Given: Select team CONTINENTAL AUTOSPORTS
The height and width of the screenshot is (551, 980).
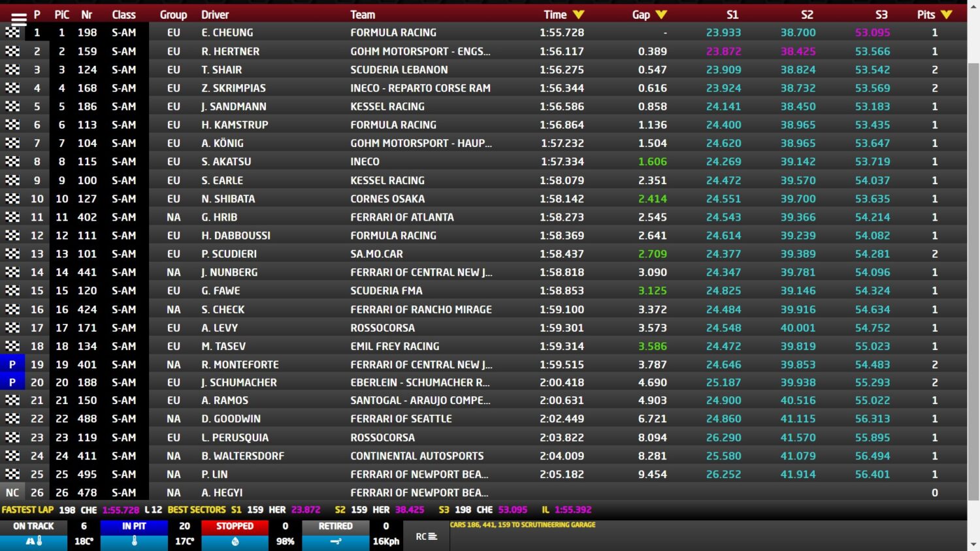Looking at the screenshot, I should click(417, 456).
